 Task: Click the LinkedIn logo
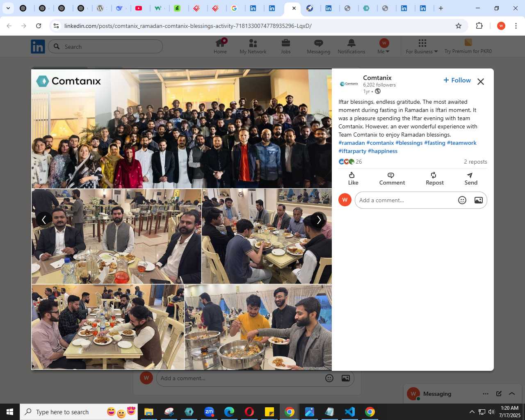38,47
